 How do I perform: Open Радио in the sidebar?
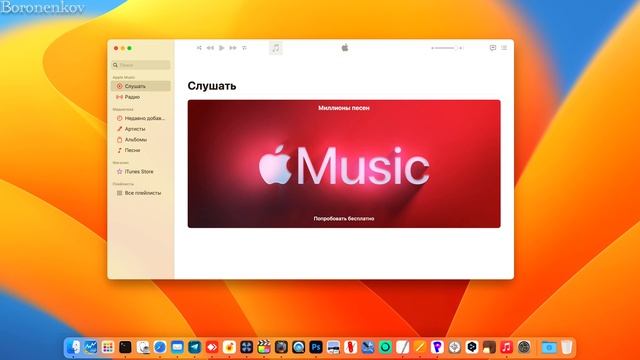tap(141, 97)
